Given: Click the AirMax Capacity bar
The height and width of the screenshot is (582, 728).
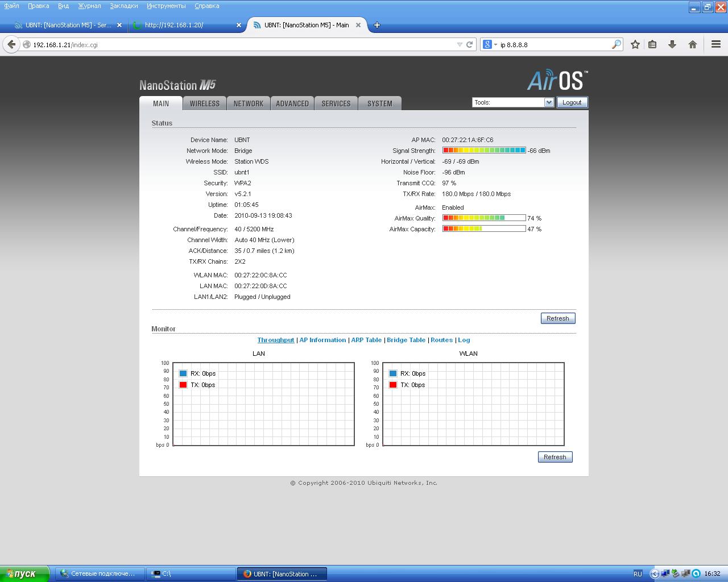Looking at the screenshot, I should click(x=484, y=229).
